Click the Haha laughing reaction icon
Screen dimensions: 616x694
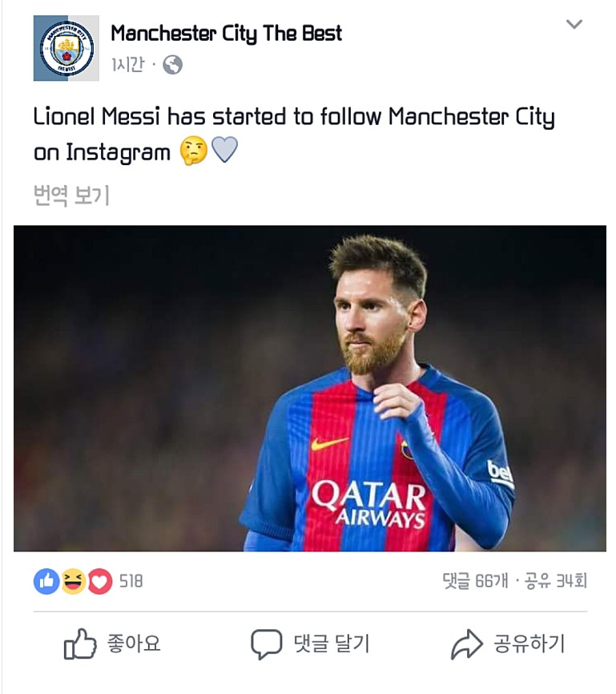(x=73, y=581)
